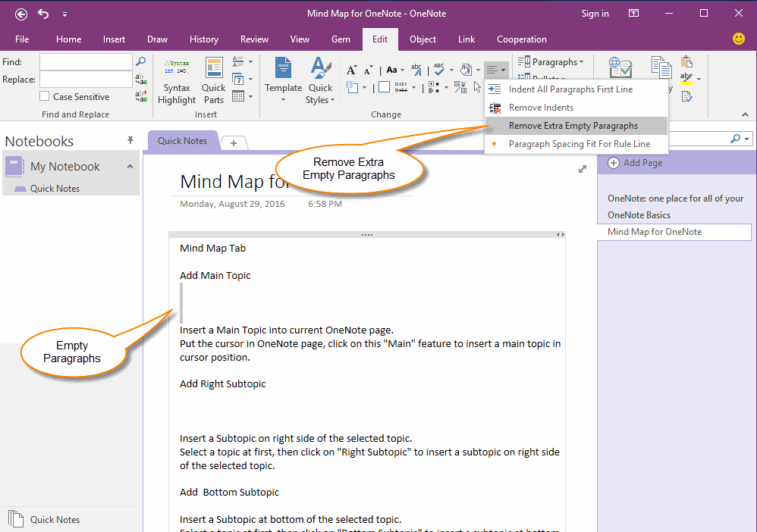Click the yellow highlighter pen icon
This screenshot has width=757, height=532.
point(686,79)
